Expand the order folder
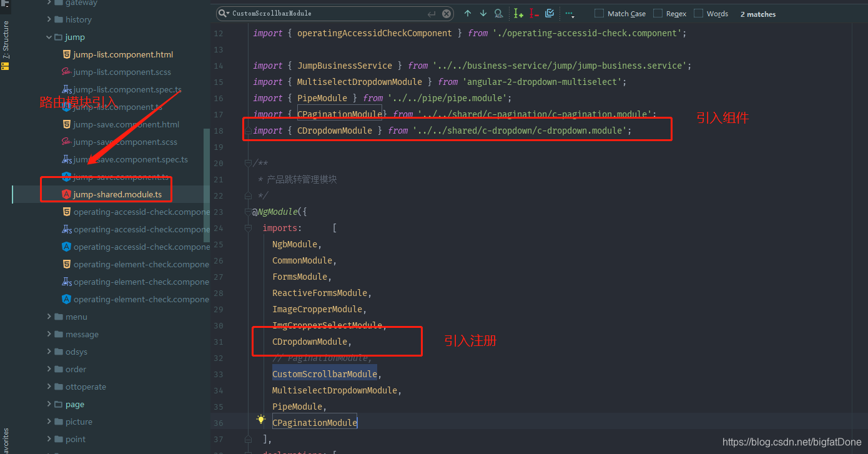Viewport: 868px width, 454px height. [49, 369]
